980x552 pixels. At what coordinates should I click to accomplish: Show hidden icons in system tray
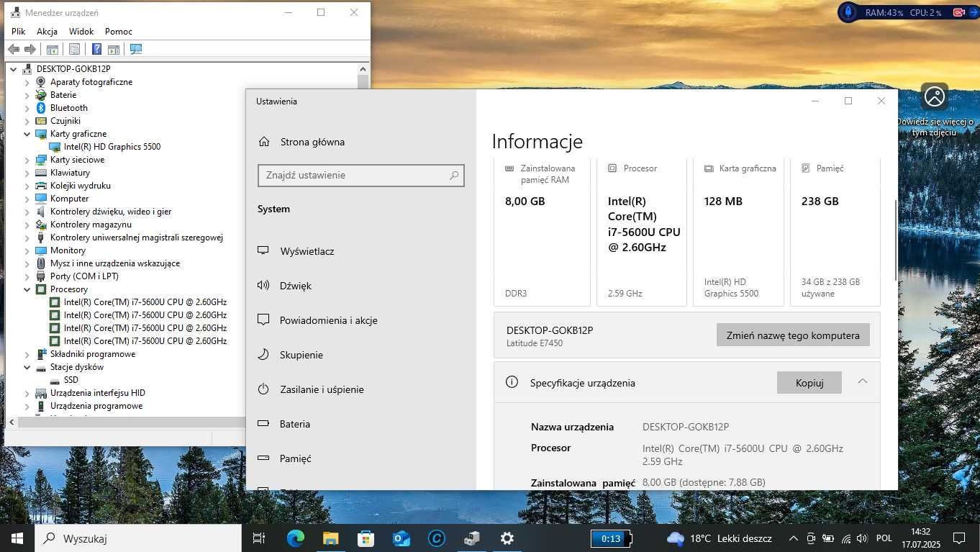coord(794,538)
